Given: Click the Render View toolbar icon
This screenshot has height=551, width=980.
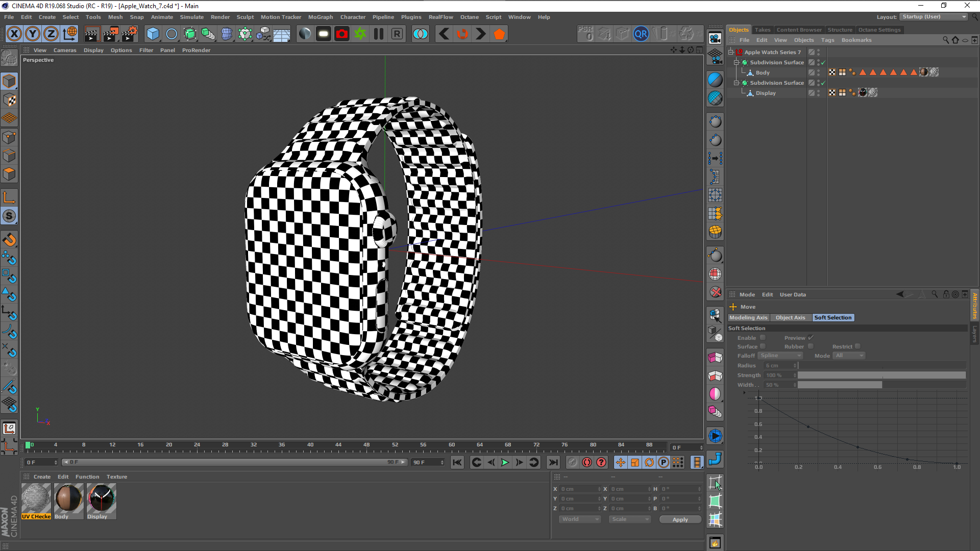Looking at the screenshot, I should [91, 34].
